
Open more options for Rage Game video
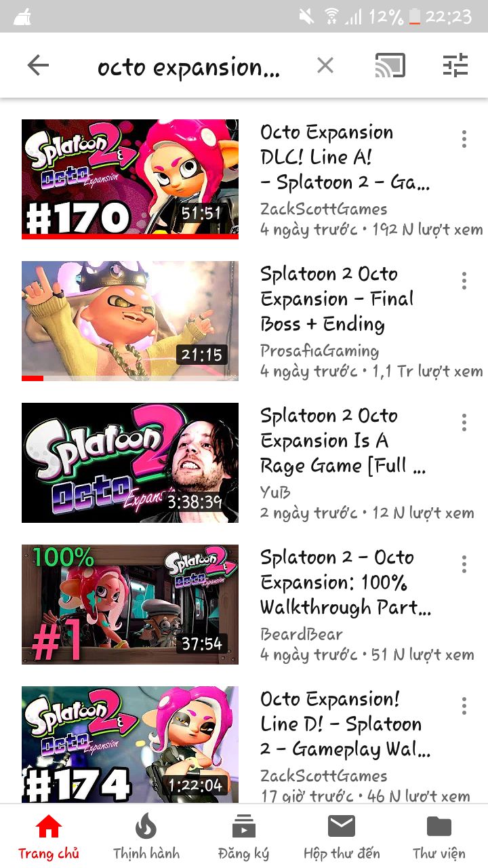(464, 422)
